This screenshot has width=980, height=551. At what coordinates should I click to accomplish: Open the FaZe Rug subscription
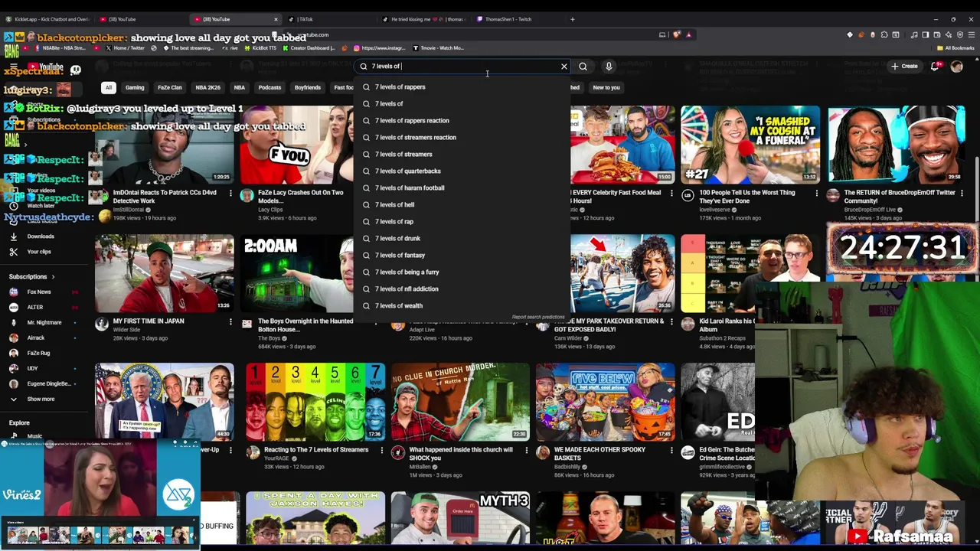pyautogui.click(x=38, y=353)
